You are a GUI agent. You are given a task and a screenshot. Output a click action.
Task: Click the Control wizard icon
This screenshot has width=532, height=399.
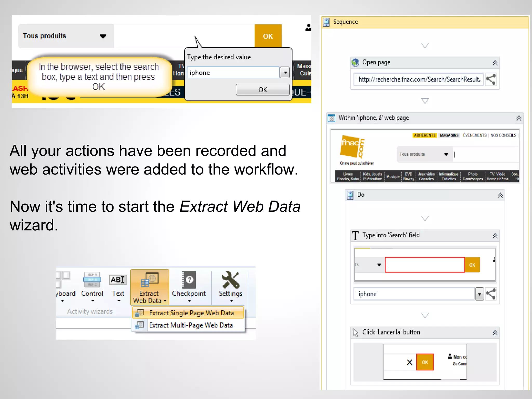[92, 280]
